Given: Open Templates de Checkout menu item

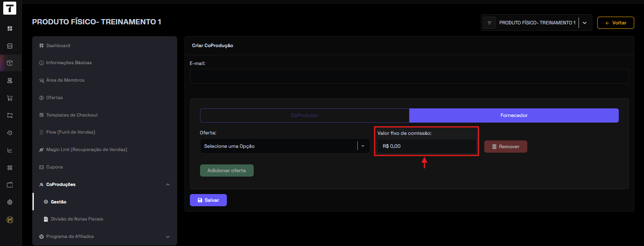Looking at the screenshot, I should pos(72,115).
